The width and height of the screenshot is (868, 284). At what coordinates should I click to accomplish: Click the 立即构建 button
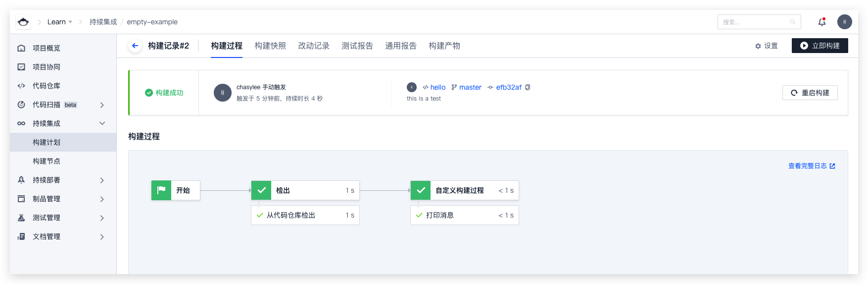point(820,46)
